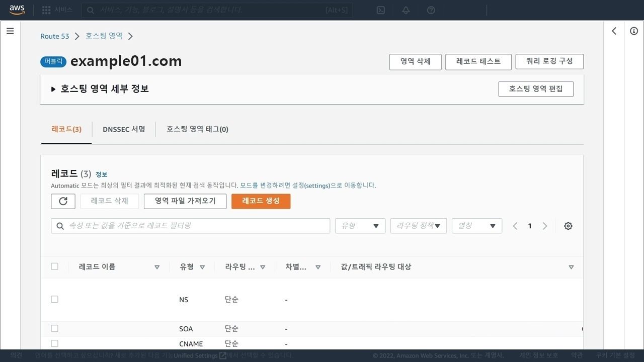Image resolution: width=644 pixels, height=362 pixels.
Task: Switch to 레코드(3) tab
Action: tap(66, 129)
